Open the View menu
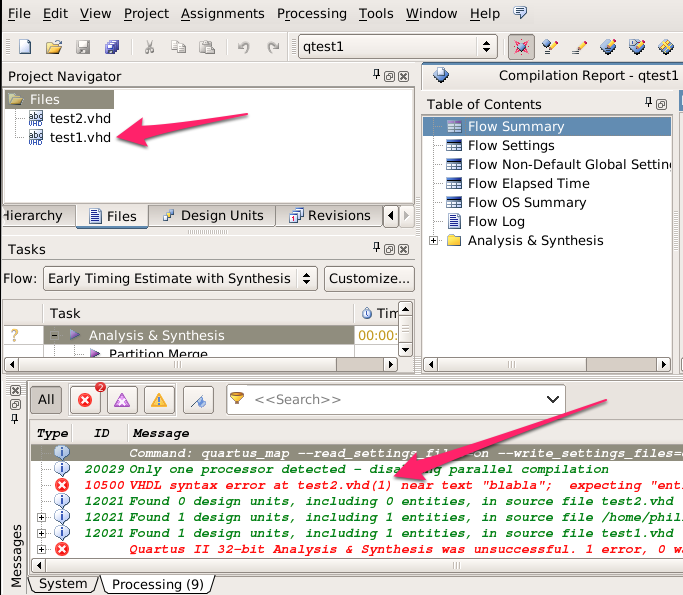Image resolution: width=683 pixels, height=595 pixels. [x=95, y=14]
